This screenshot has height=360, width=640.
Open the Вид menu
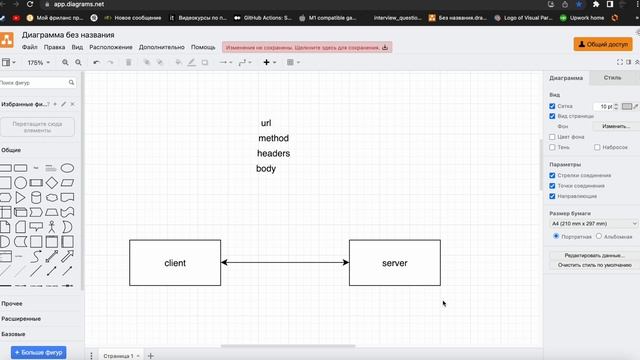click(77, 47)
